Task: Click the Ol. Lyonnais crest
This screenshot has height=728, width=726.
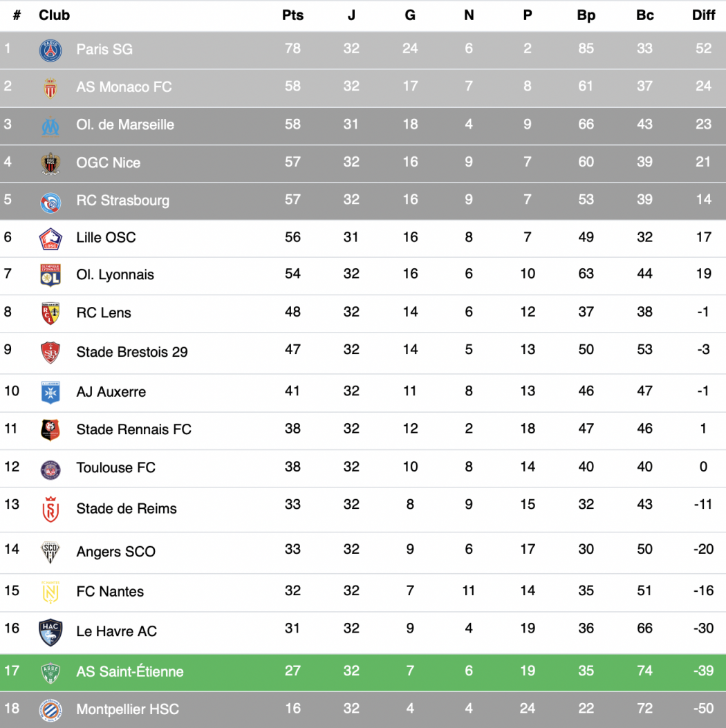Action: [x=50, y=275]
